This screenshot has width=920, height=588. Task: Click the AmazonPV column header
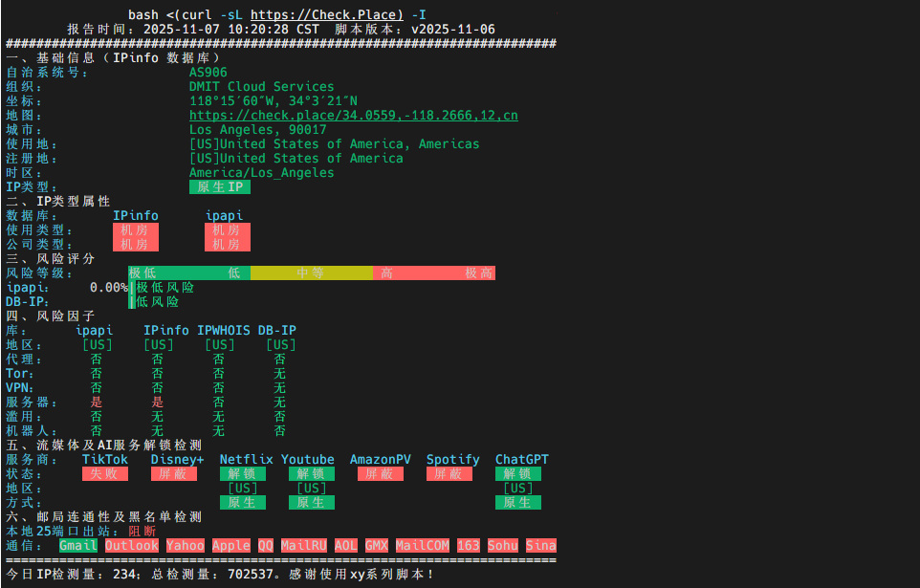381,460
